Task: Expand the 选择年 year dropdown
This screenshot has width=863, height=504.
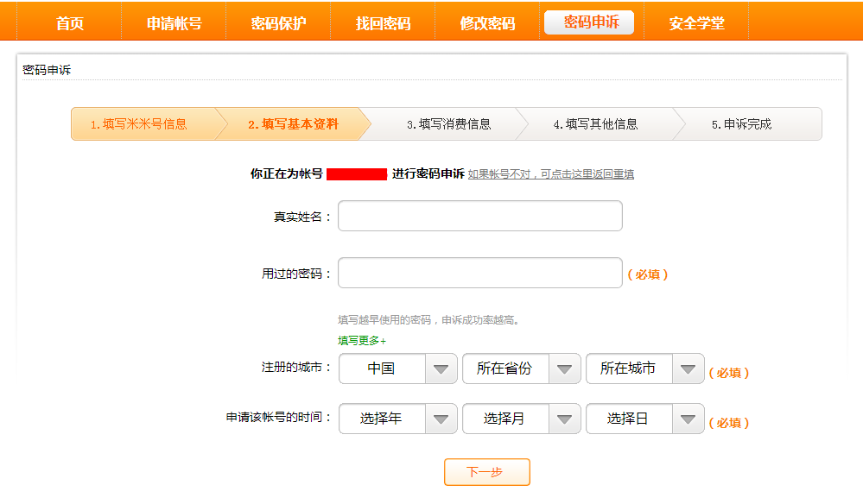Action: pyautogui.click(x=397, y=419)
